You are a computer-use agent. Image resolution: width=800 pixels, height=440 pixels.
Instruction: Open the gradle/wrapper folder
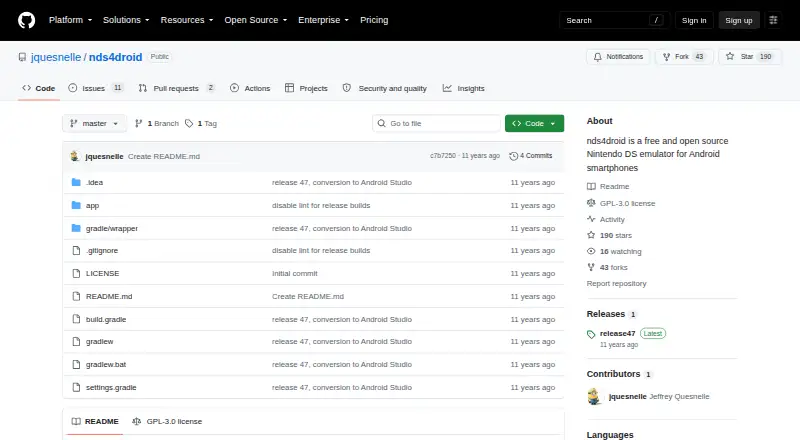tap(112, 228)
